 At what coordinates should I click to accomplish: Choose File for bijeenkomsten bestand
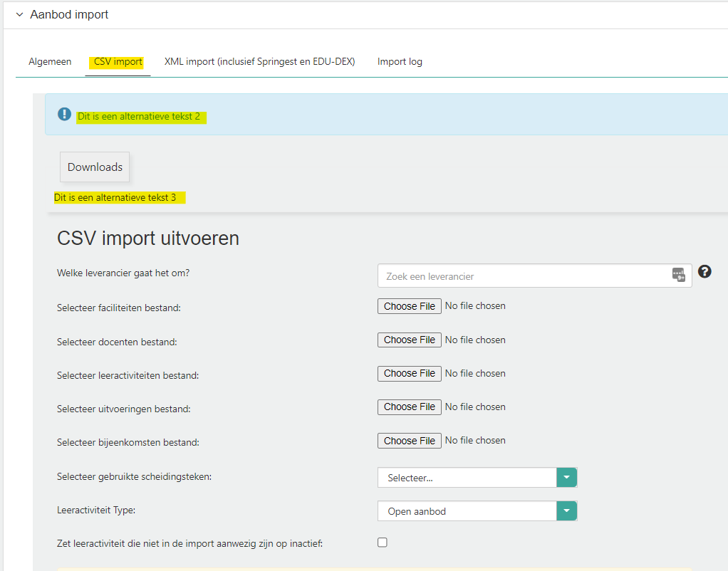click(x=409, y=441)
